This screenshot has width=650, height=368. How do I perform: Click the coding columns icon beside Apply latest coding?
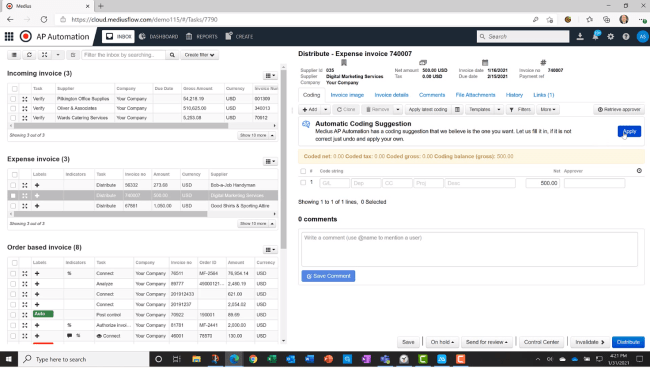pos(457,109)
